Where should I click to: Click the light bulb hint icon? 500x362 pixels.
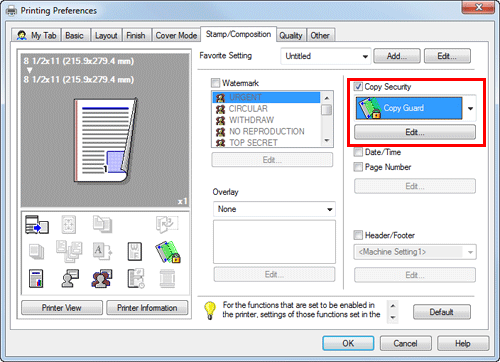point(210,310)
